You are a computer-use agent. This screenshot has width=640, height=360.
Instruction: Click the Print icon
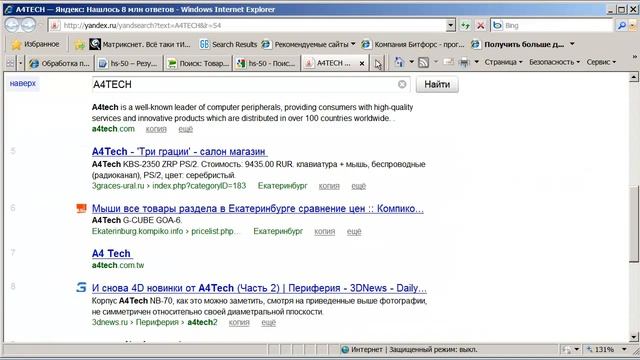click(x=464, y=62)
